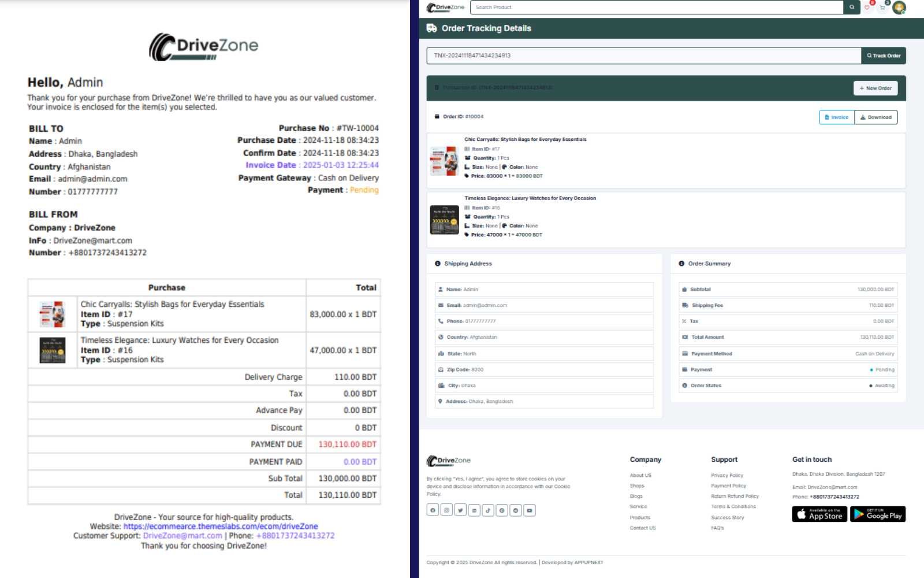The height and width of the screenshot is (578, 924).
Task: Click the Chic Carryalls product title in order
Action: pyautogui.click(x=526, y=139)
